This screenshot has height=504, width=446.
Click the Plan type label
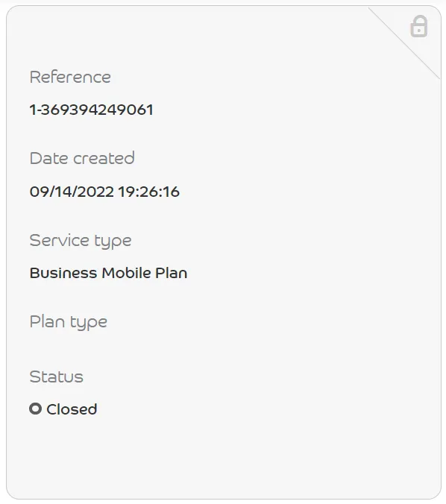click(68, 322)
